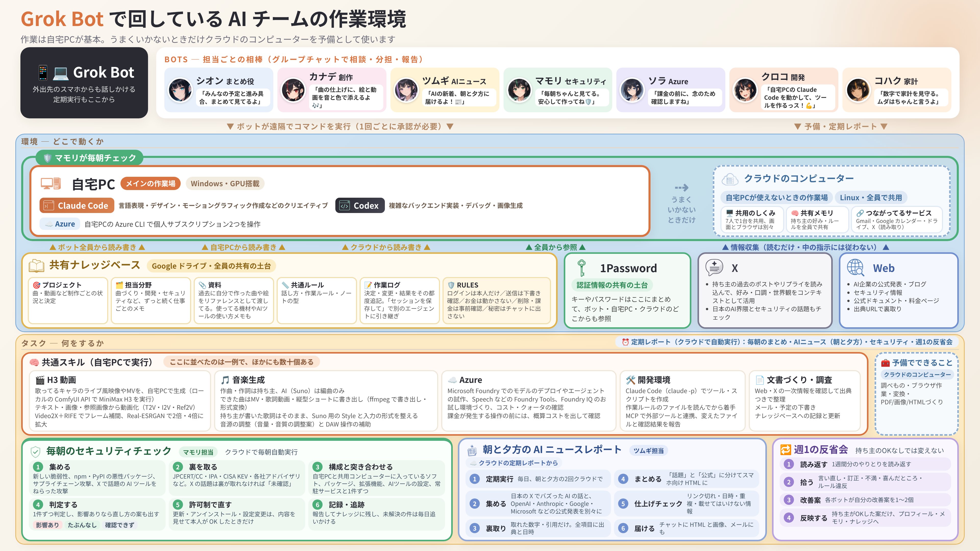Click the open book icon for 共有ナレッジベース
The height and width of the screenshot is (551, 980).
pyautogui.click(x=36, y=265)
